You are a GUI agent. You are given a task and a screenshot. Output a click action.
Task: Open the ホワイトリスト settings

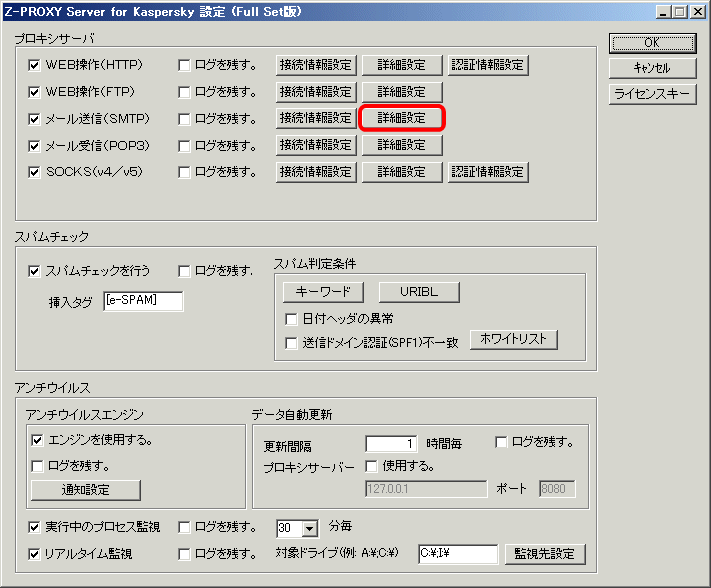(514, 339)
